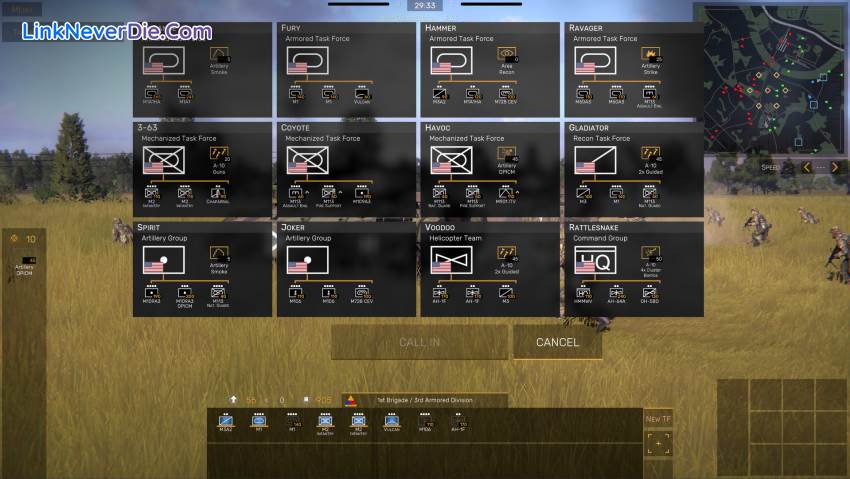
Task: Click the Hammer Area Recon ability icon
Action: (507, 55)
